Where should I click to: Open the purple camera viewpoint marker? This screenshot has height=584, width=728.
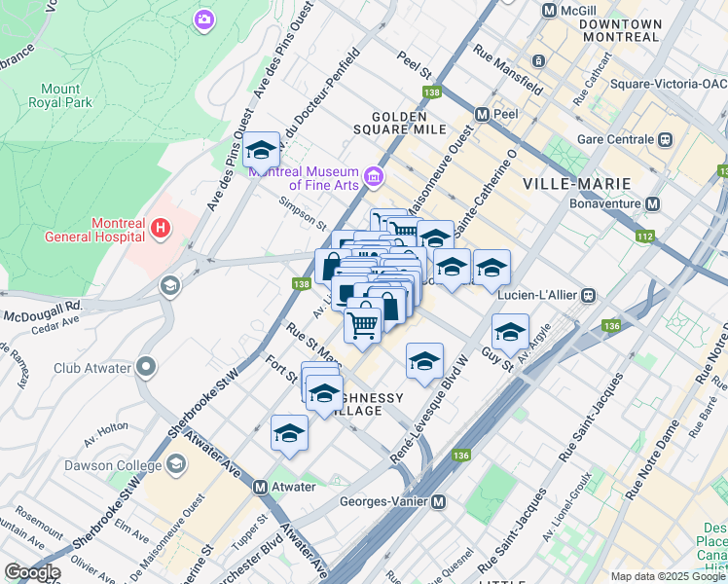tap(203, 20)
